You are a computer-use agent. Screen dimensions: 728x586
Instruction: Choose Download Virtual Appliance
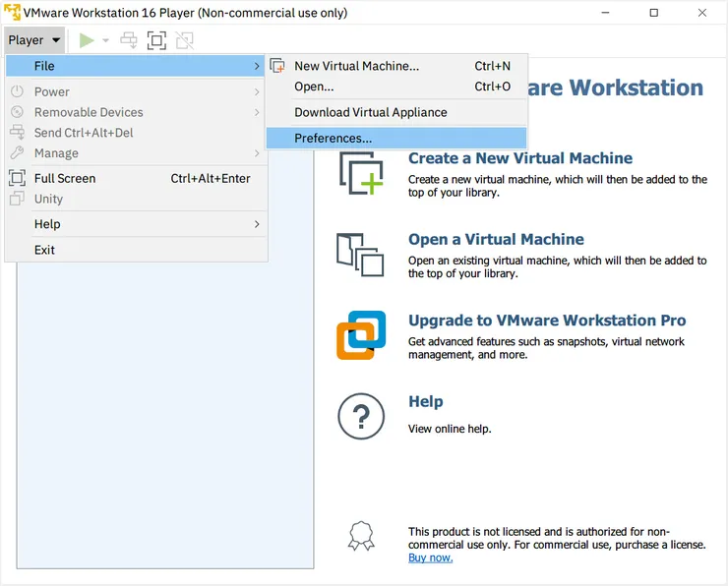tap(396, 112)
